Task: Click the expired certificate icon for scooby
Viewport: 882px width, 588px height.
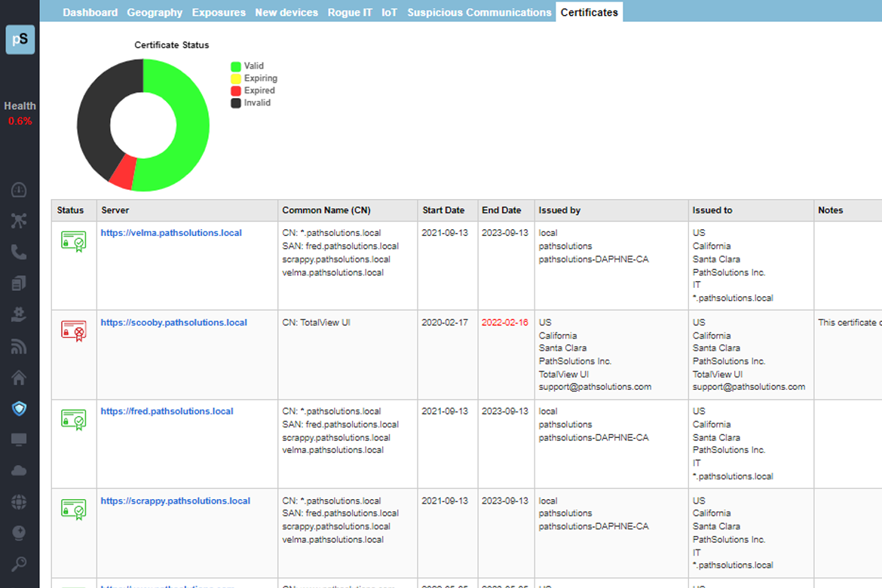Action: (x=73, y=330)
